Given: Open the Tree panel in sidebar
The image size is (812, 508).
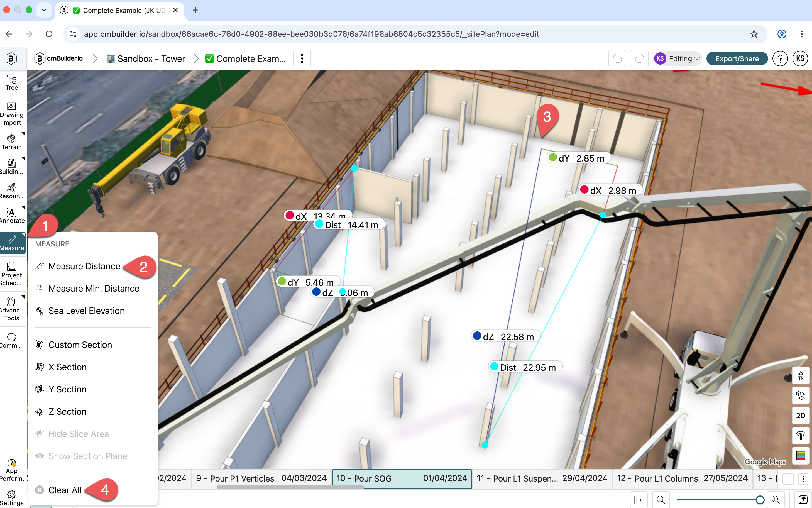Looking at the screenshot, I should click(12, 83).
